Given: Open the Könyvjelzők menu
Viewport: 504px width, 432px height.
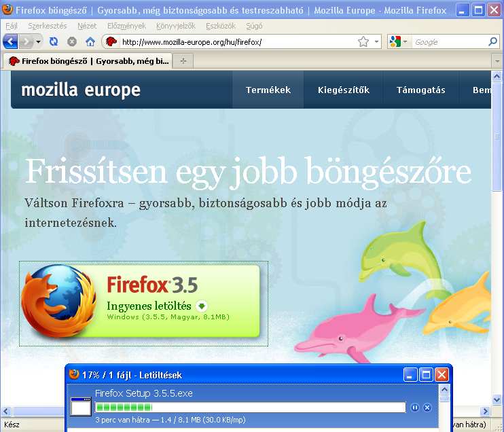Looking at the screenshot, I should [x=175, y=26].
